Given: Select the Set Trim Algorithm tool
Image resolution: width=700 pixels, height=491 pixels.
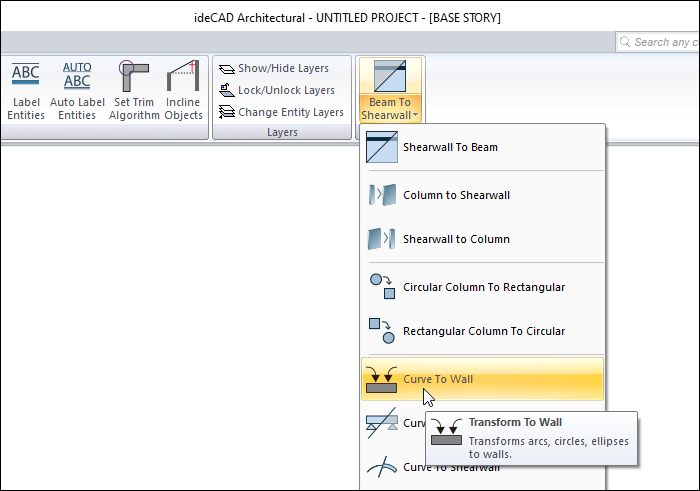Looking at the screenshot, I should [x=135, y=76].
